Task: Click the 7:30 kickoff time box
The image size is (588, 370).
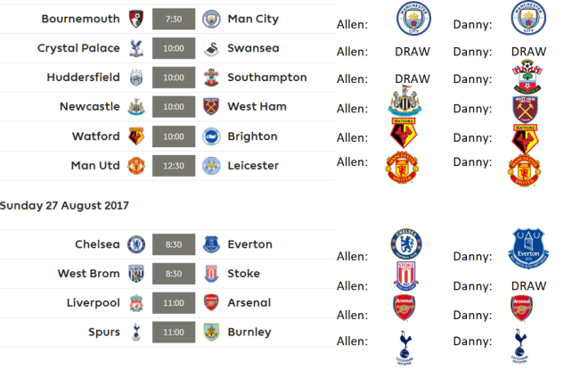Action: pyautogui.click(x=173, y=19)
